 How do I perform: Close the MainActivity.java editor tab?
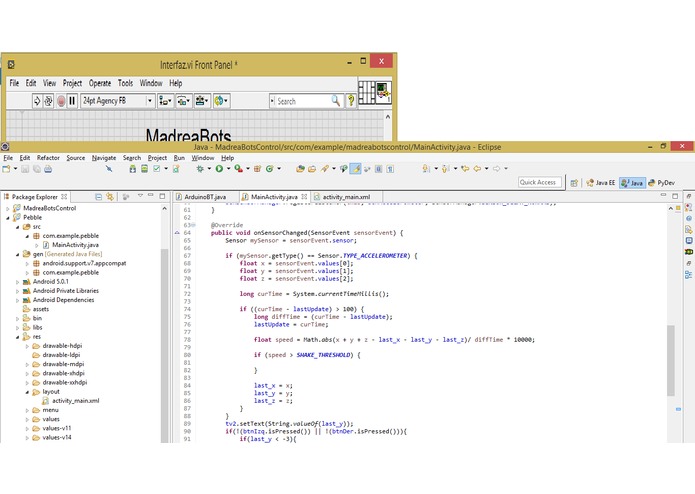[x=304, y=197]
